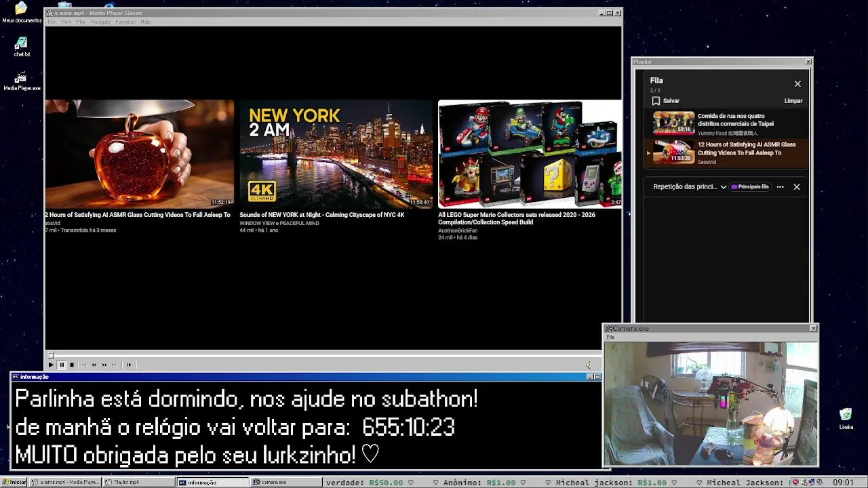Click the All LEGO Super Mario Collectors title
Screen dimensions: 868x488
(x=517, y=218)
